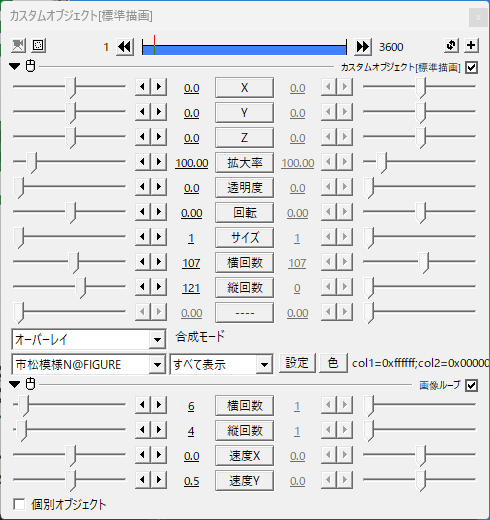
Task: Click the mouse icon of the 画像ループ section
Action: (x=31, y=384)
